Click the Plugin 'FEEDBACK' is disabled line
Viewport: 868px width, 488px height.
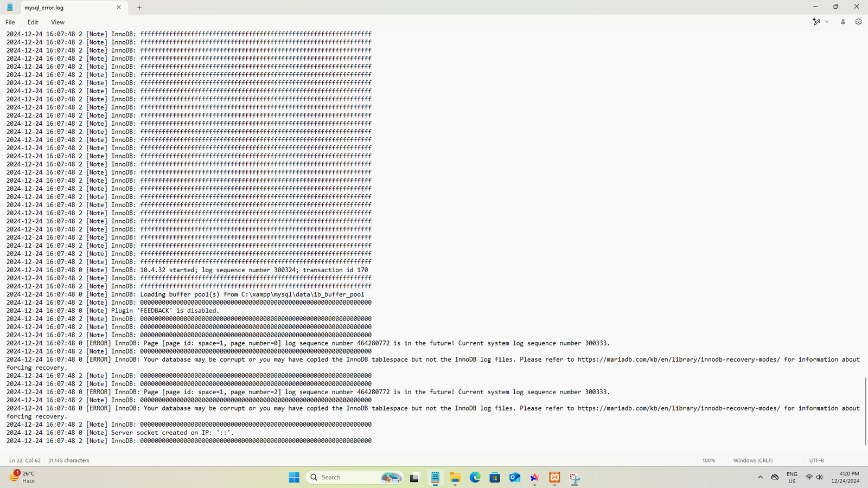[x=113, y=311]
